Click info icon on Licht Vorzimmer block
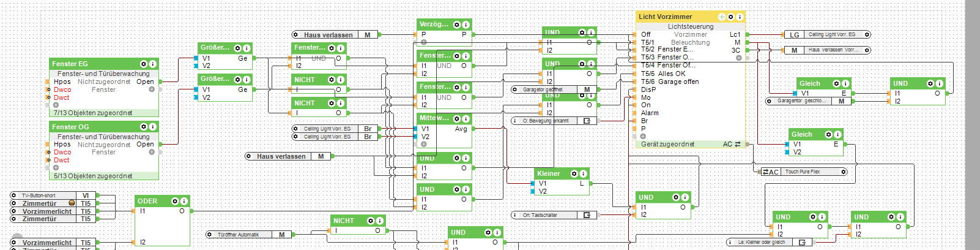The height and width of the screenshot is (250, 980). tap(740, 17)
